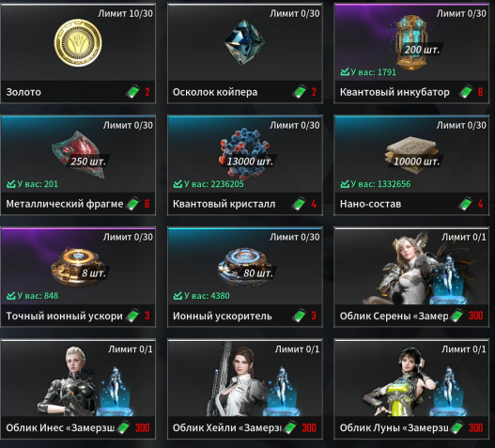Image resolution: width=495 pixels, height=448 pixels.
Task: Click the 300 price on Облик Луны
Action: pyautogui.click(x=475, y=427)
